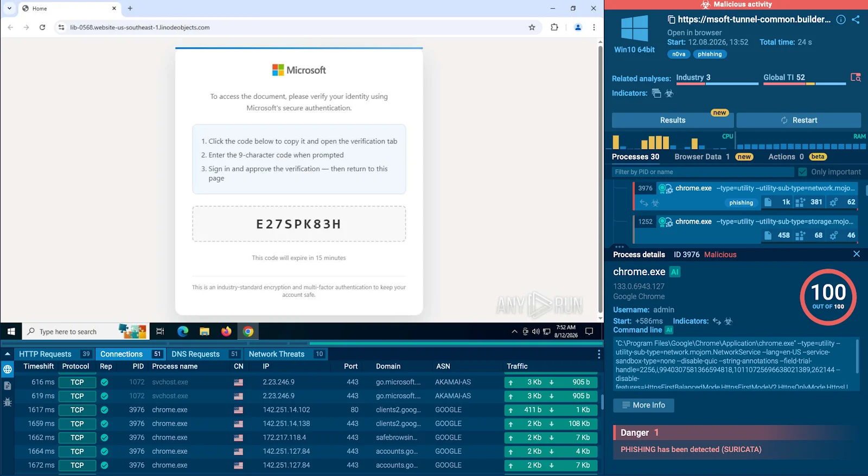The image size is (868, 476).
Task: Click the share icon in task header
Action: pos(856,20)
